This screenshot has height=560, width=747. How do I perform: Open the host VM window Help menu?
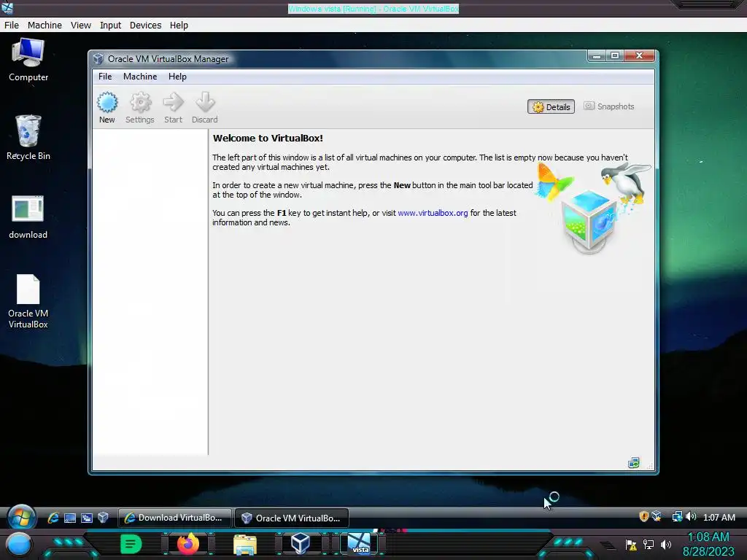click(x=179, y=26)
